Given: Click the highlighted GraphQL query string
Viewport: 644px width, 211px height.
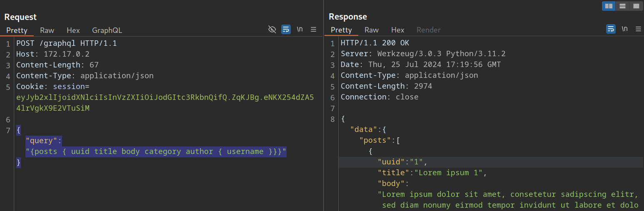Looking at the screenshot, I should [x=156, y=151].
